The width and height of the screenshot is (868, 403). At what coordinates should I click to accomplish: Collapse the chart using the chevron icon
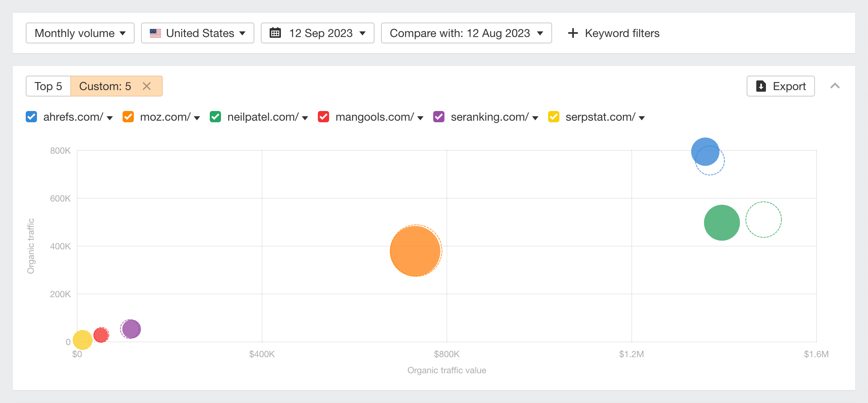[835, 86]
